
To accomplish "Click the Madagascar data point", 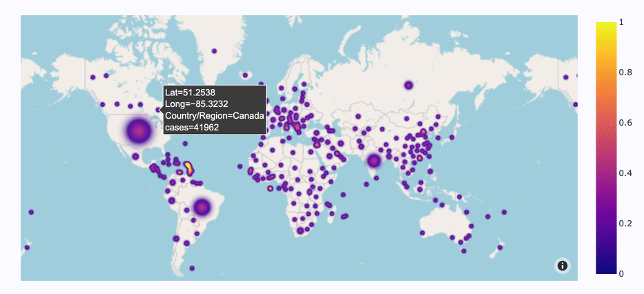I will 332,213.
